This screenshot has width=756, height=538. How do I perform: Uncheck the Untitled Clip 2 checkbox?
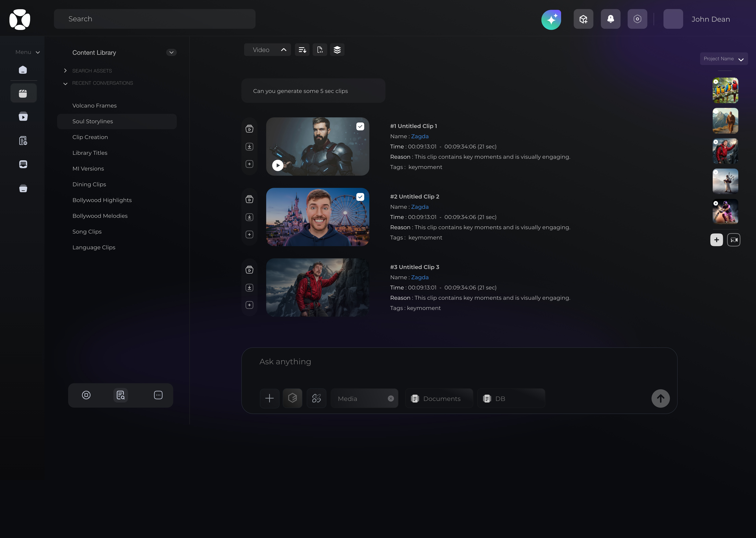pyautogui.click(x=360, y=197)
